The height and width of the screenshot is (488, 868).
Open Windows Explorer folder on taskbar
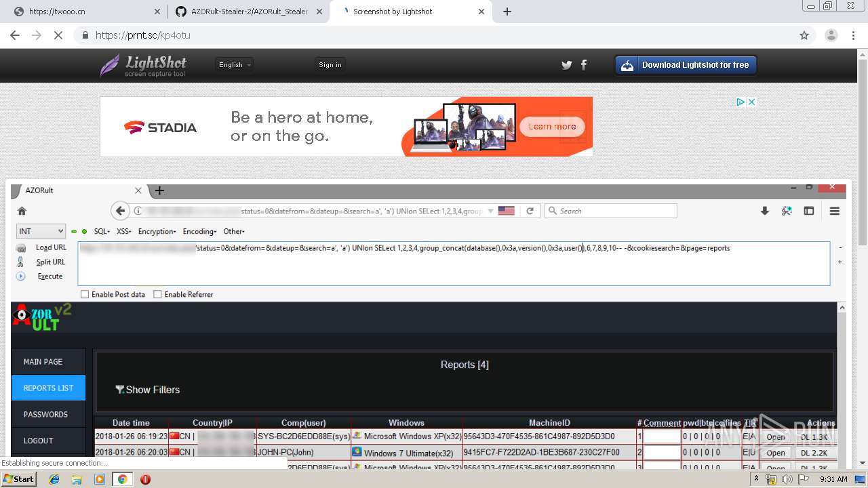coord(77,479)
